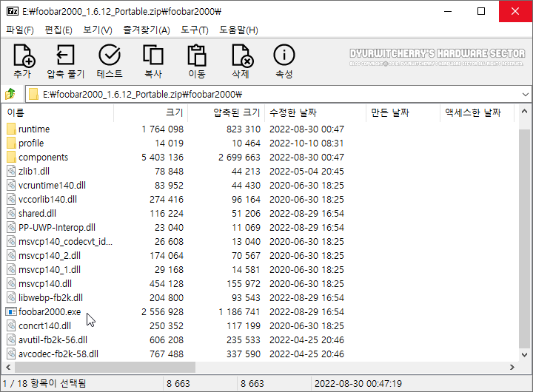
Task: Sort by 크기 column header
Action: point(150,112)
